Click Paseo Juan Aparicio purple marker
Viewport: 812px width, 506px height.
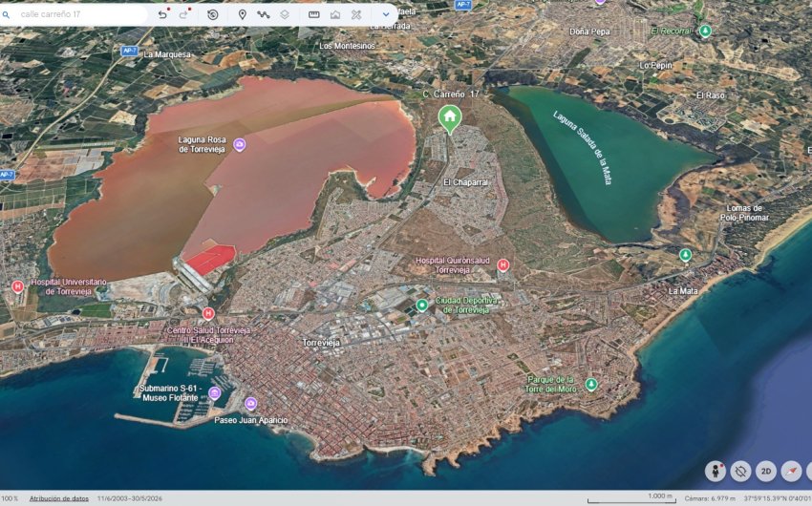(250, 403)
